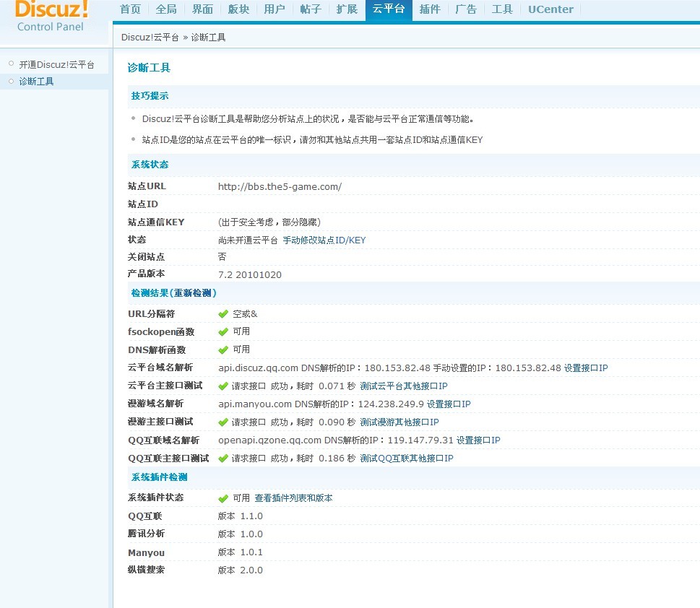Click 可用 in the fsockopen函数 row

241,331
